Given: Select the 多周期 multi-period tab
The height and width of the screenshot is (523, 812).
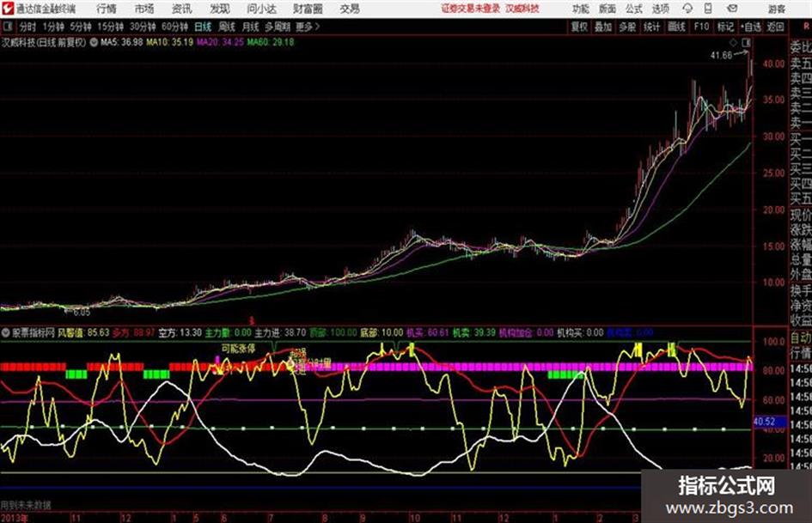Looking at the screenshot, I should coord(278,27).
